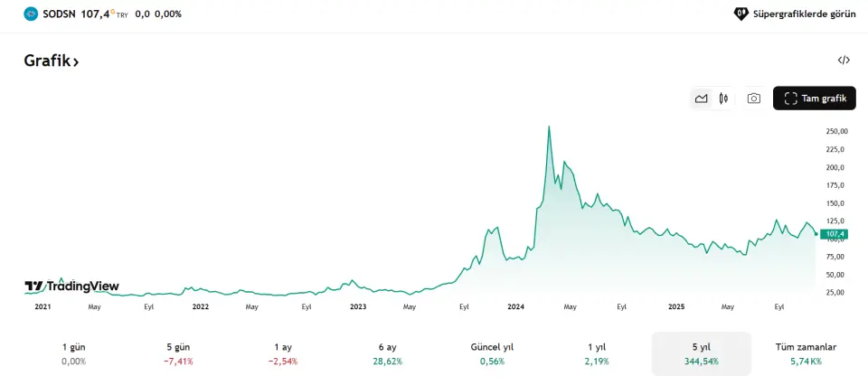Select the Güncel yıl time range
This screenshot has height=385, width=868.
pyautogui.click(x=492, y=353)
